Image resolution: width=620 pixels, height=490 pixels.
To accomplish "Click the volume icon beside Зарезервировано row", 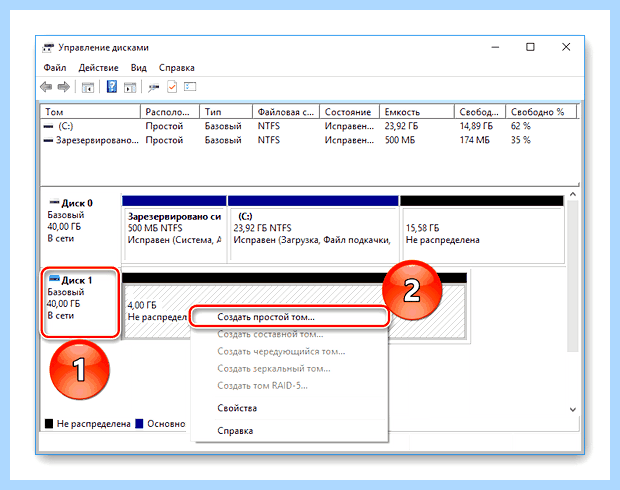I will tap(49, 140).
